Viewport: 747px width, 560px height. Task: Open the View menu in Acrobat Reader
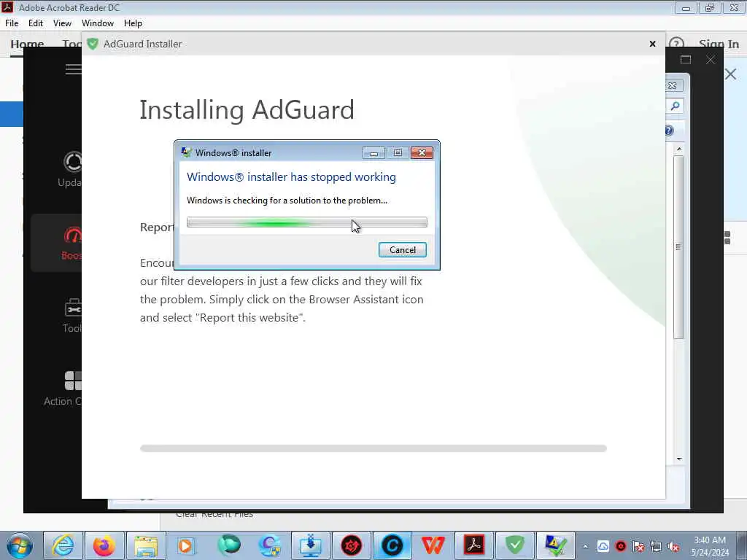(x=62, y=23)
